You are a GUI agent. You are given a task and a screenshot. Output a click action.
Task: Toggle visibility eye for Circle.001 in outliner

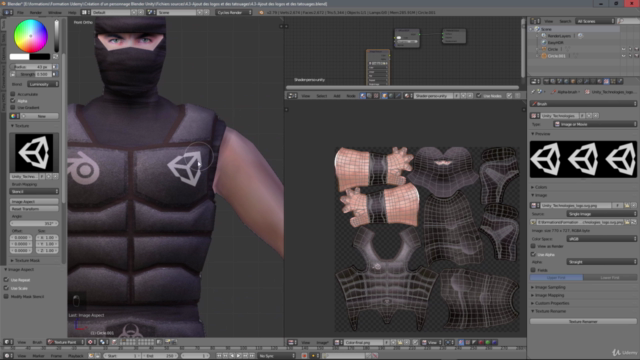point(623,56)
